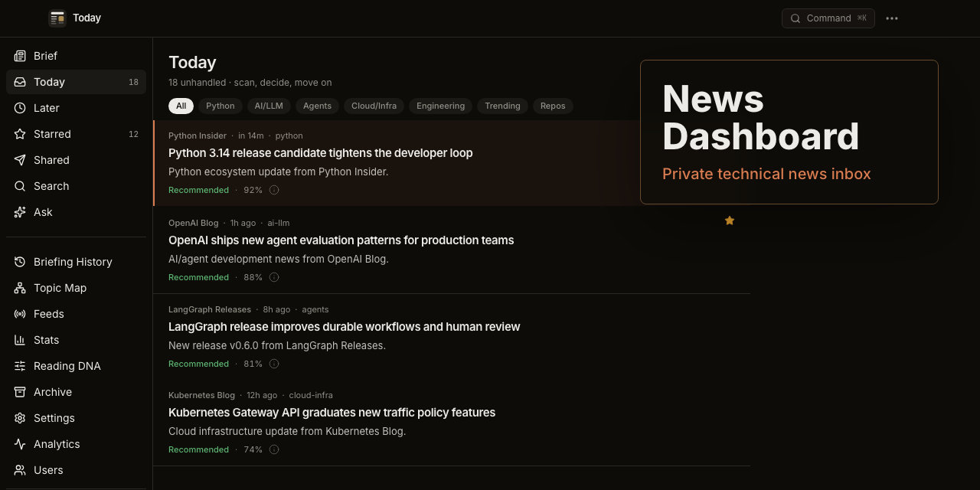Screen dimensions: 980x490
Task: Click info icon next to 81% score
Action: (x=274, y=364)
